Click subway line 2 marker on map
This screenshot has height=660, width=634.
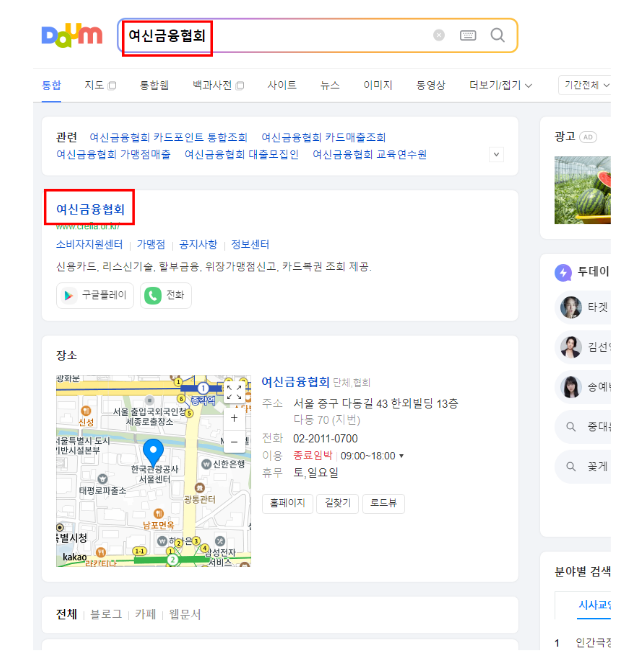pyautogui.click(x=173, y=559)
